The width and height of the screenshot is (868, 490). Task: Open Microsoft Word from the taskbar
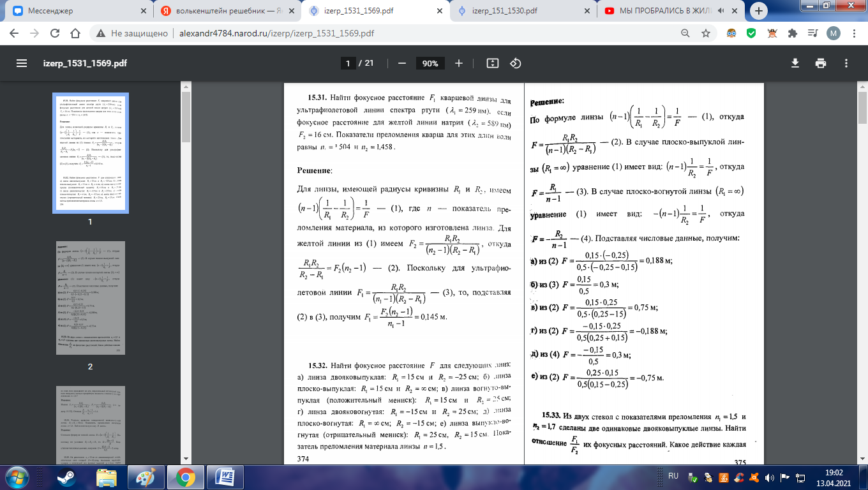coord(225,477)
